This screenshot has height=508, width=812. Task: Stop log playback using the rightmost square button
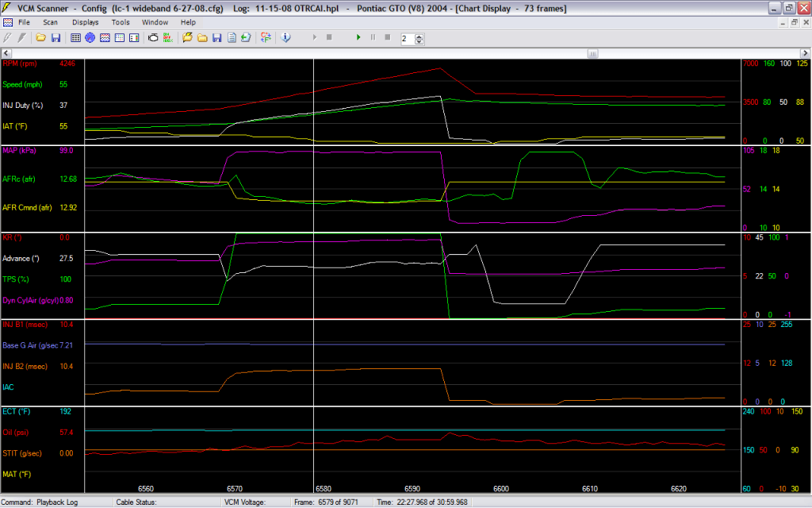pyautogui.click(x=387, y=38)
